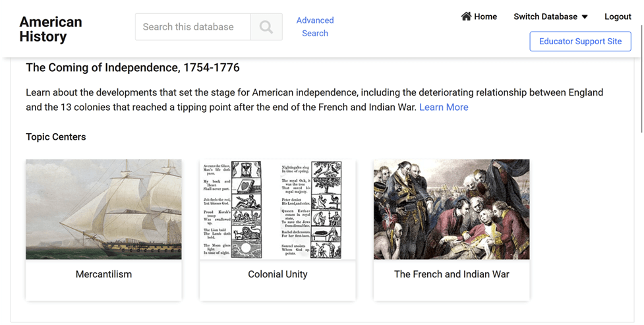Click the magnifying glass search icon

[266, 27]
